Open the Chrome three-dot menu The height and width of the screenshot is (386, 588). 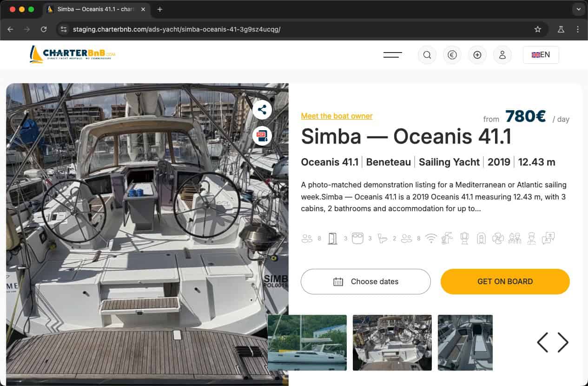(x=578, y=29)
